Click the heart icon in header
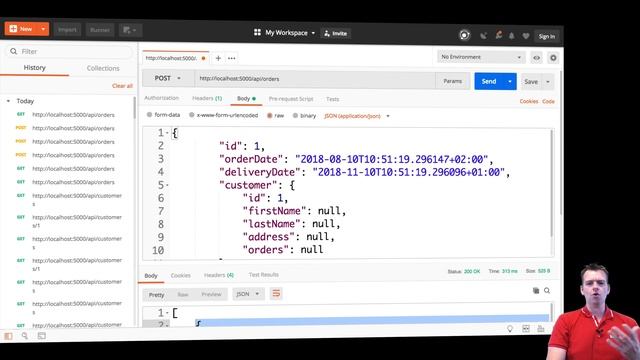The image size is (640, 360). tap(526, 36)
